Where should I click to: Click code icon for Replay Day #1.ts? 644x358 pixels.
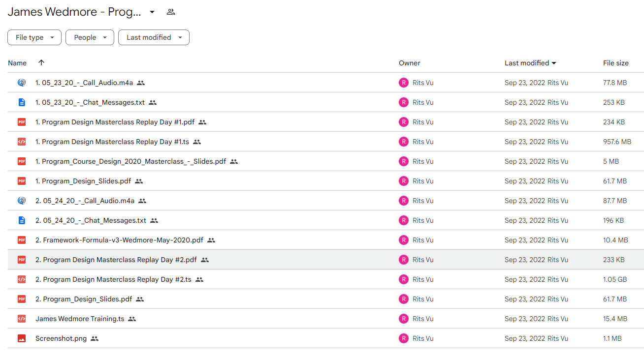tap(22, 142)
